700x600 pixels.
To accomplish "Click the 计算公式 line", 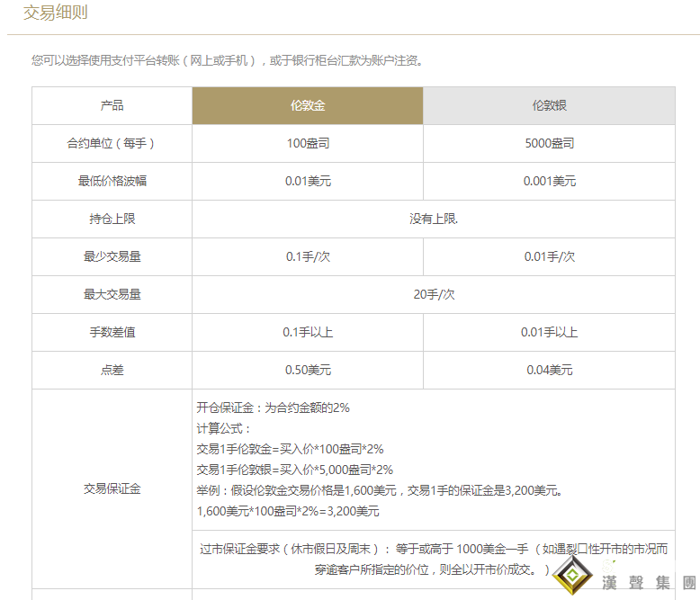I will click(224, 428).
